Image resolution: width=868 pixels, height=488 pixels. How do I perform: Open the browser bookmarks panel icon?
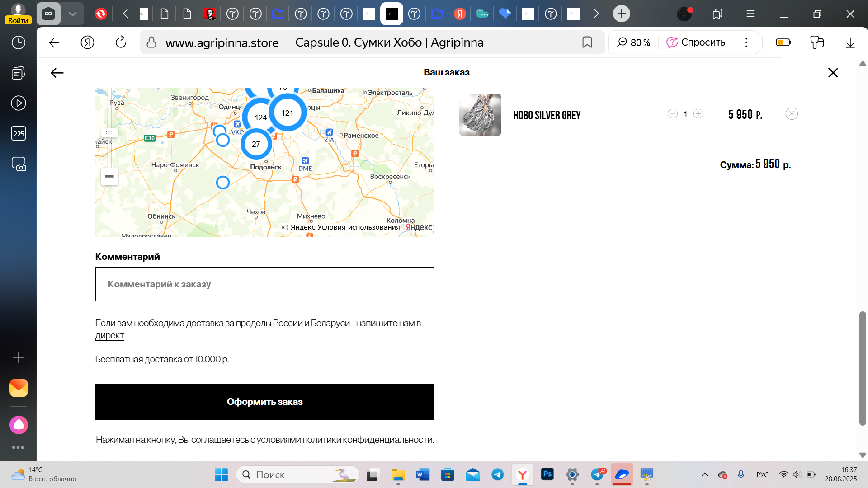(717, 14)
